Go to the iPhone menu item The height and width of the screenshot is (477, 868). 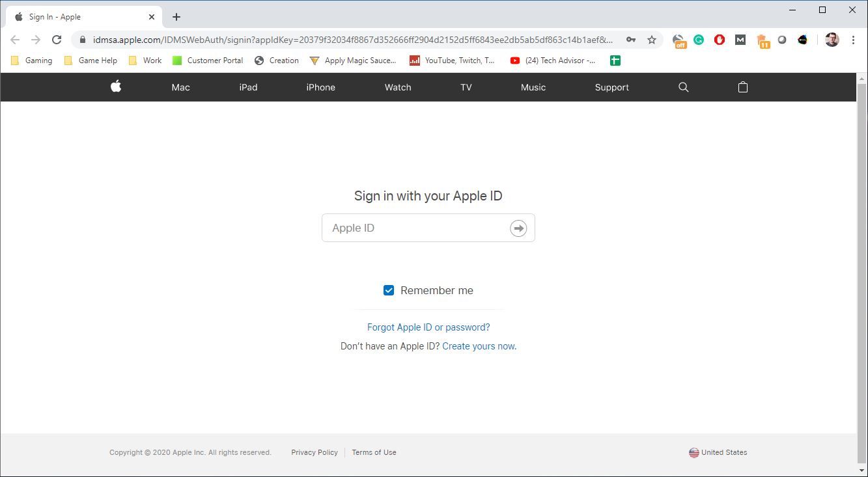tap(320, 87)
